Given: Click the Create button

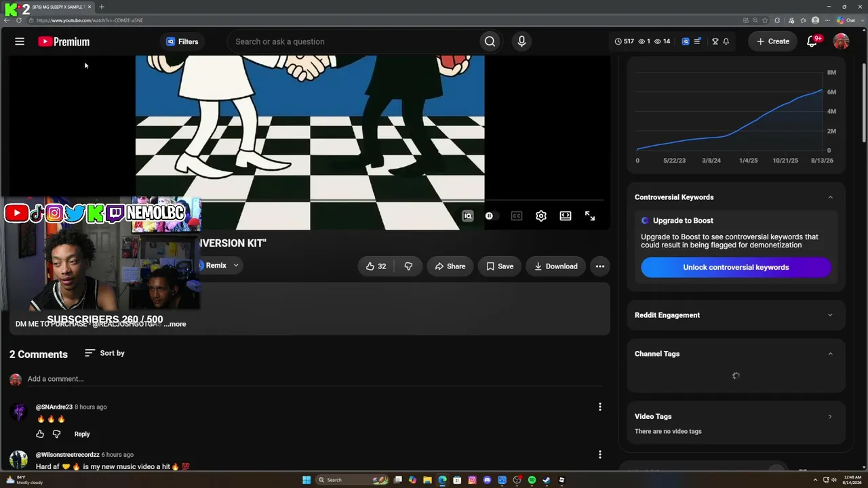Looking at the screenshot, I should point(772,41).
